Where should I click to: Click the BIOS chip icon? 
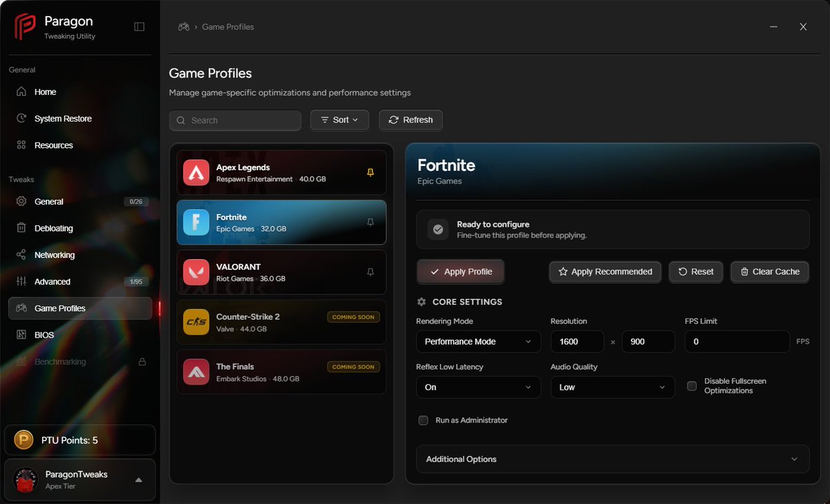21,335
